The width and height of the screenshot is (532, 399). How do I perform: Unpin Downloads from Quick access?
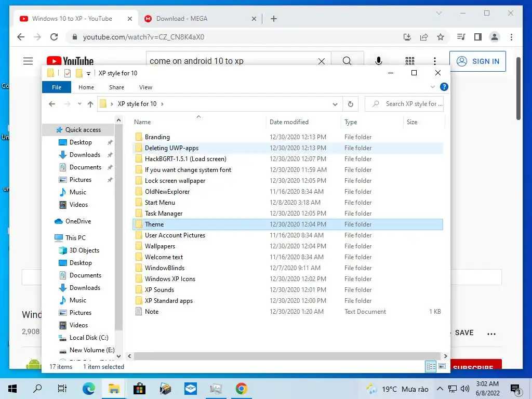[110, 155]
